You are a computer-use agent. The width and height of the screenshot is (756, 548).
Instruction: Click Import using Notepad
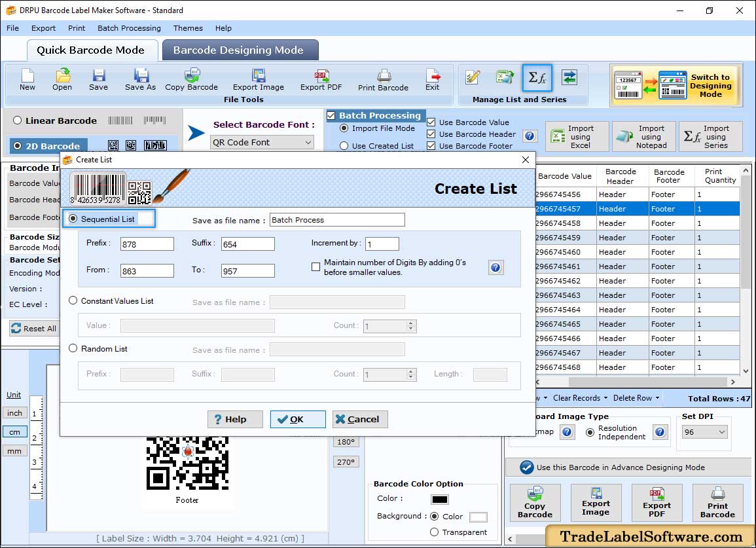pyautogui.click(x=643, y=137)
